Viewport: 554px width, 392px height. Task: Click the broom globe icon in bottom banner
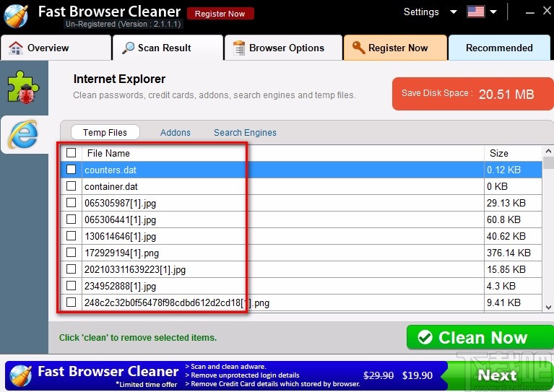click(21, 375)
